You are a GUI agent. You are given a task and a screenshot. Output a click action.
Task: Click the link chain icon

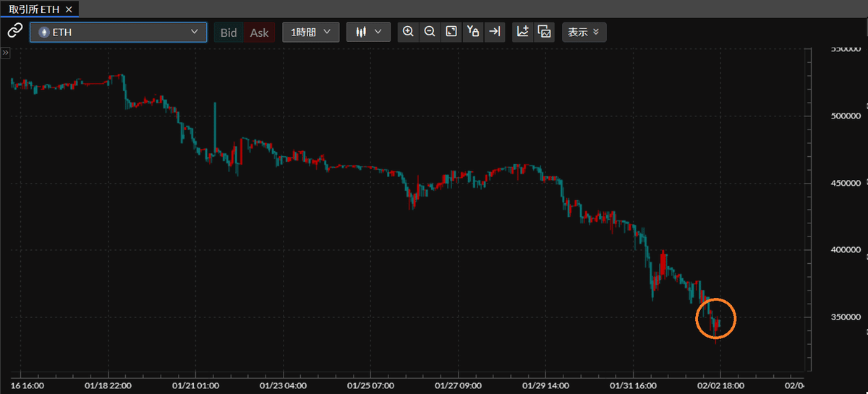tap(14, 32)
